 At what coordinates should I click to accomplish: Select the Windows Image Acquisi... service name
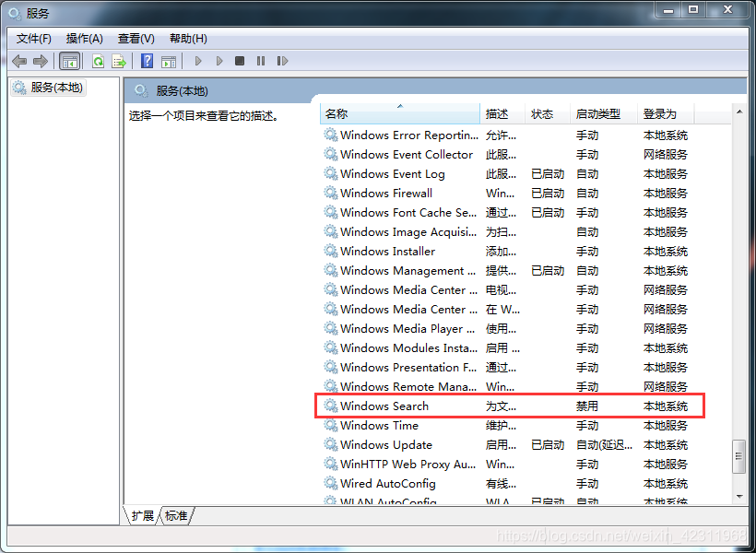[408, 232]
